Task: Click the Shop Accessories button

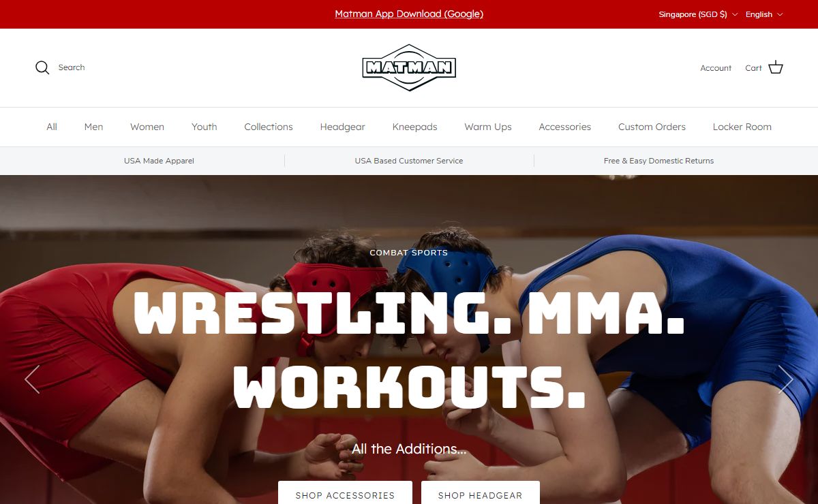Action: click(x=345, y=492)
